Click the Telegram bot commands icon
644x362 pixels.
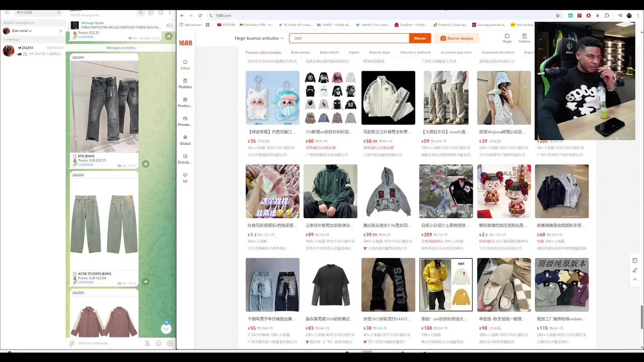point(170,343)
